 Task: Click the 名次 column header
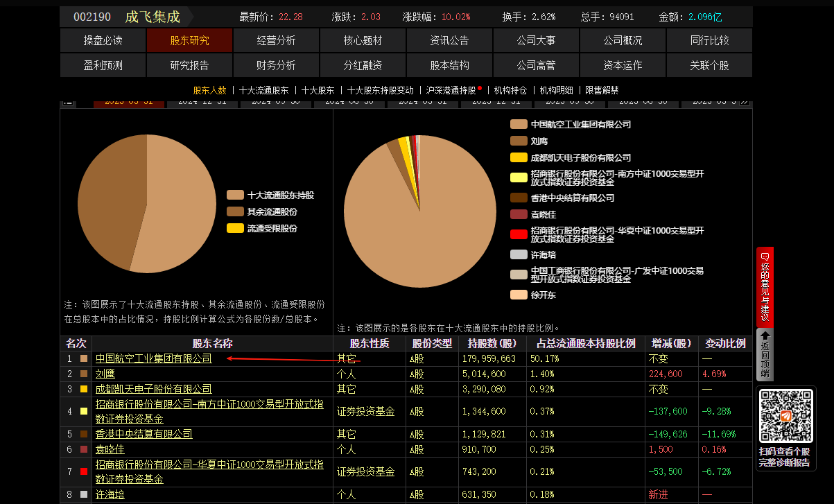coord(76,343)
